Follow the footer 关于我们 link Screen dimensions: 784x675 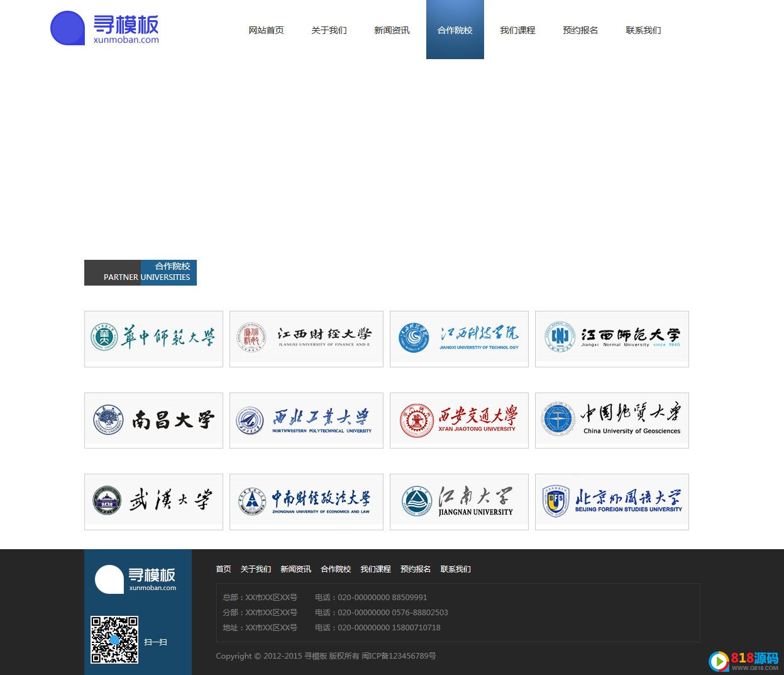tap(255, 569)
